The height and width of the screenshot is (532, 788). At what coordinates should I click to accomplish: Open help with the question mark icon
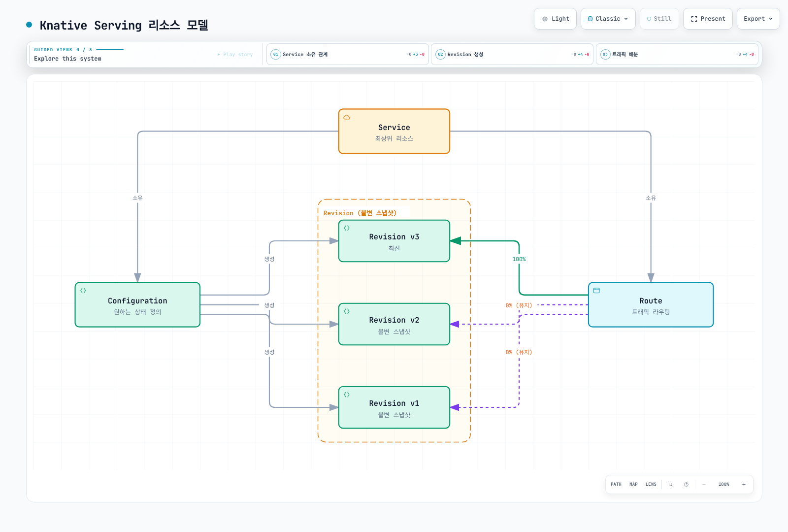click(x=686, y=484)
